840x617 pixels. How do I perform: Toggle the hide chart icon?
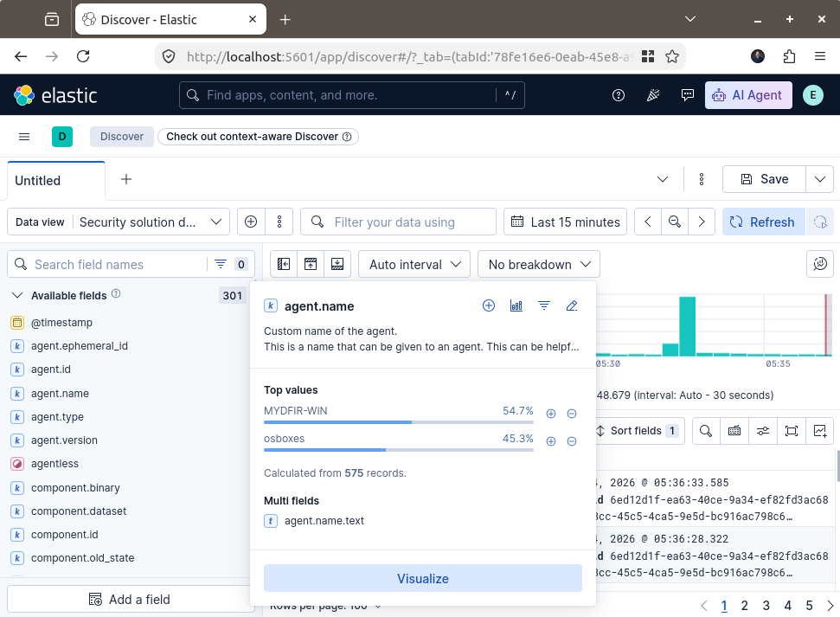point(311,264)
